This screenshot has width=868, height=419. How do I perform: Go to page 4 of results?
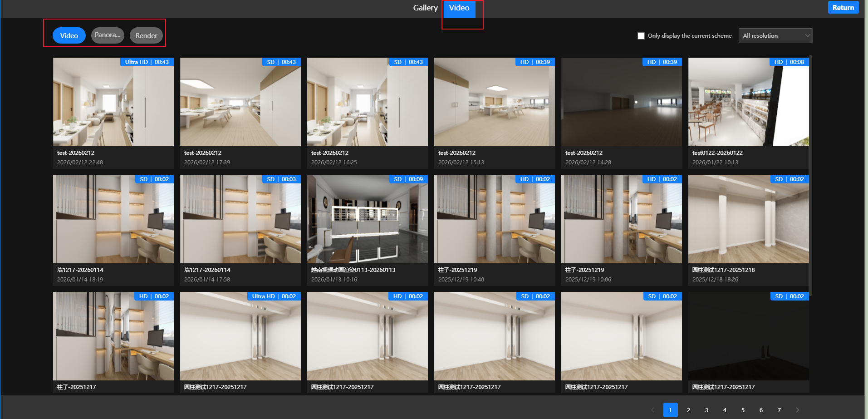point(725,410)
